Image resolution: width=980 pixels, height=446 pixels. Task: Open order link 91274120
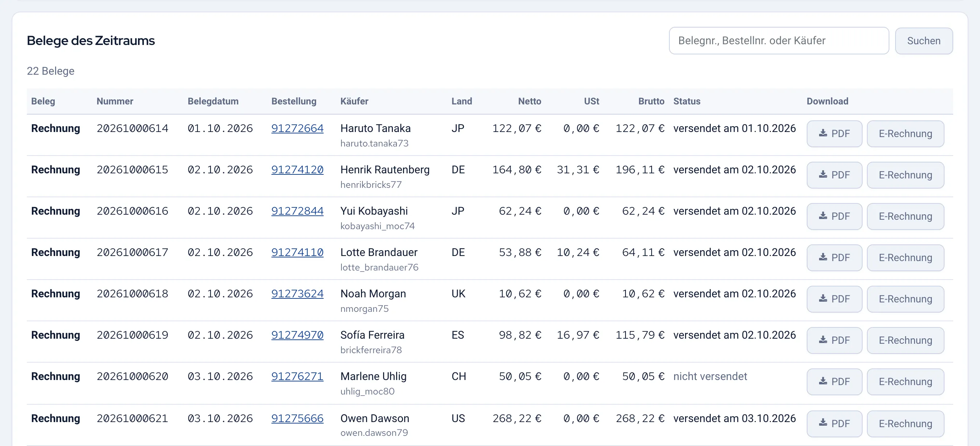(x=297, y=170)
